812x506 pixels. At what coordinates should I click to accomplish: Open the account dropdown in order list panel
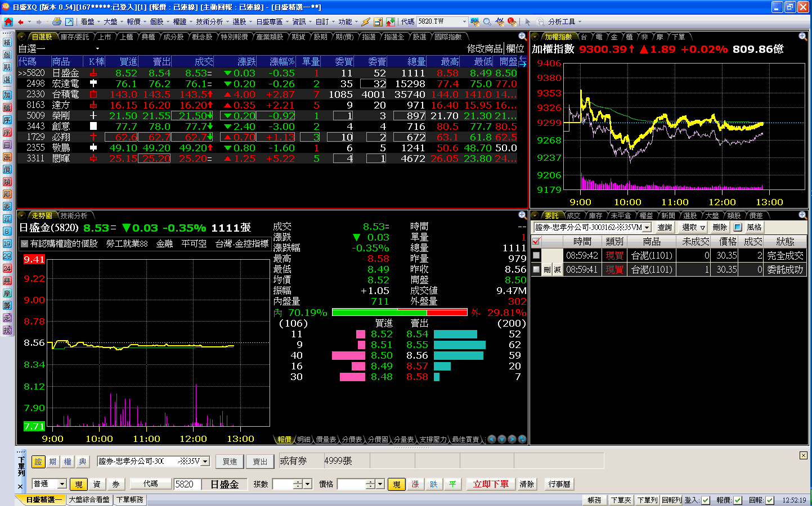647,227
